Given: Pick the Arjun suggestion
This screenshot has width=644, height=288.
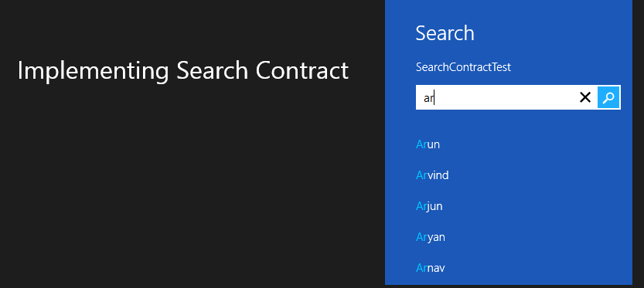Looking at the screenshot, I should coord(429,206).
